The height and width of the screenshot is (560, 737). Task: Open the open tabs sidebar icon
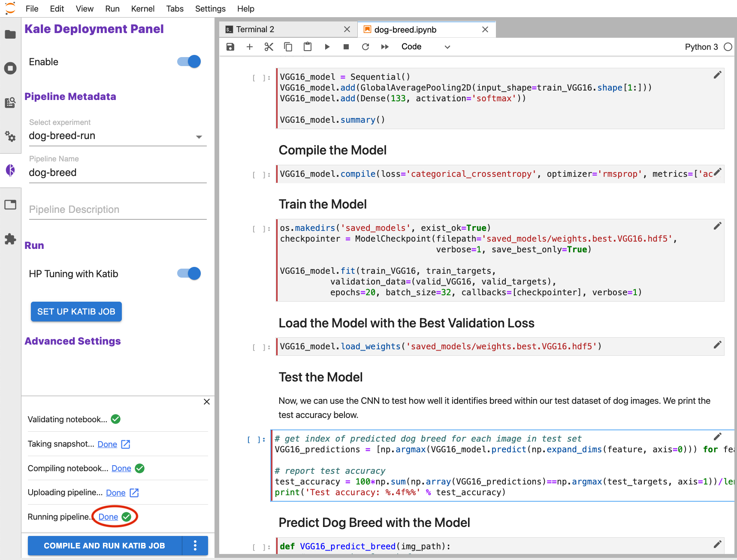pos(10,205)
